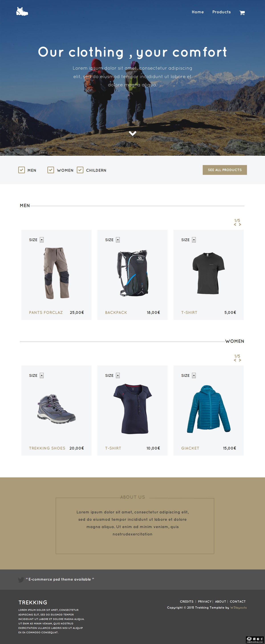The width and height of the screenshot is (265, 644).
Task: Open SIZE dropdown for Backpack
Action: pyautogui.click(x=118, y=240)
